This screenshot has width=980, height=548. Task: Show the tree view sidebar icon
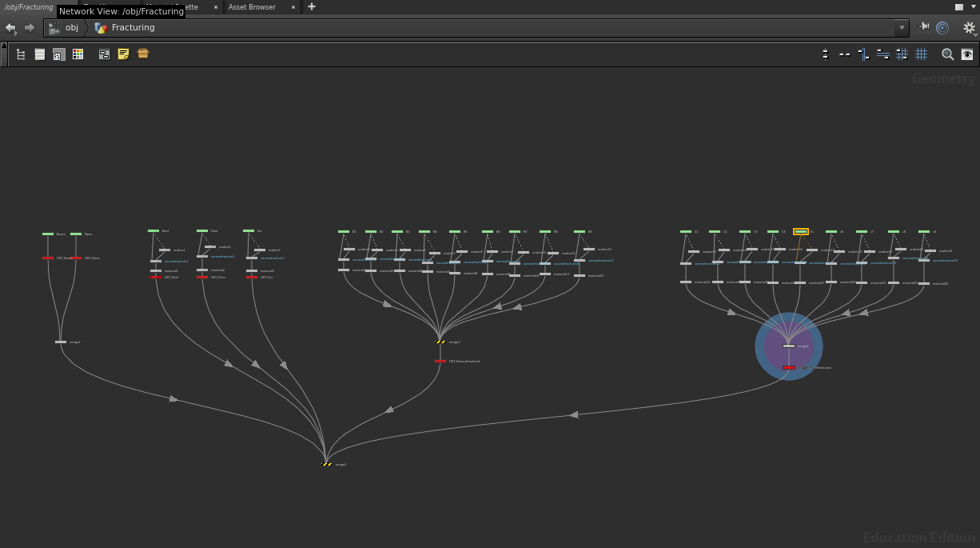pyautogui.click(x=21, y=54)
